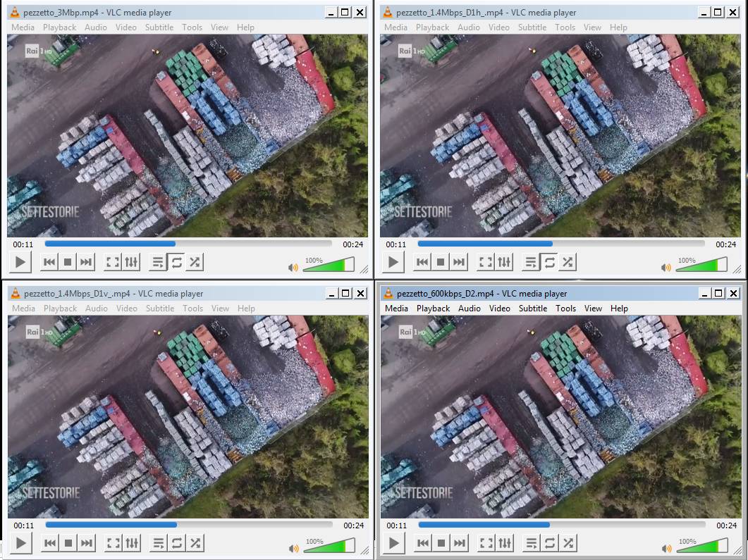Click previous track in pezzetto_3Mbp.mp4 window
The height and width of the screenshot is (560, 748).
point(49,262)
